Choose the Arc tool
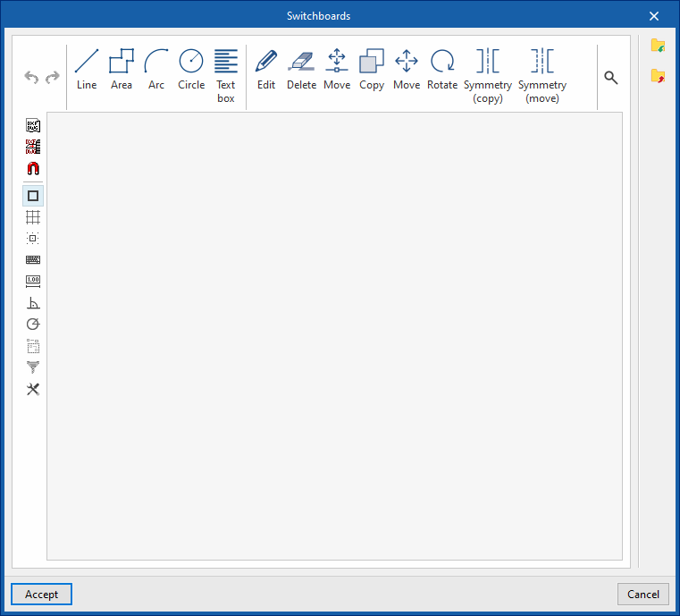The image size is (680, 616). click(x=156, y=70)
